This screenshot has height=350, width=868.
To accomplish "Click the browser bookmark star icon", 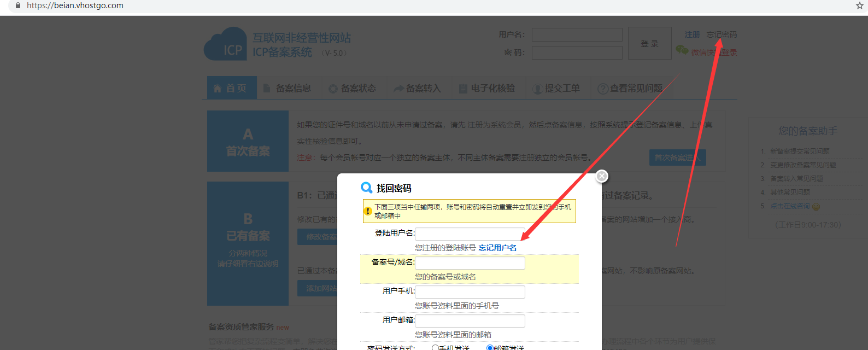I will click(859, 5).
